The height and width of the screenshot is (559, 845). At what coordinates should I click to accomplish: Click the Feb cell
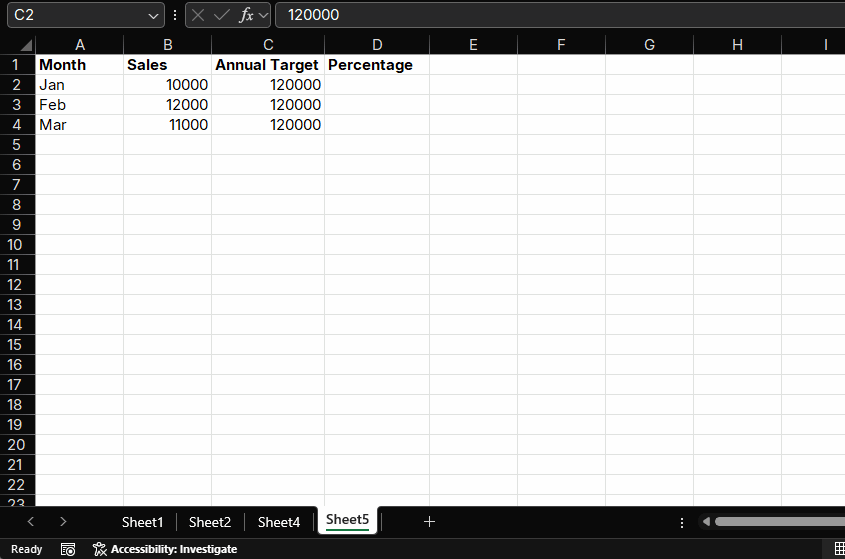point(80,105)
